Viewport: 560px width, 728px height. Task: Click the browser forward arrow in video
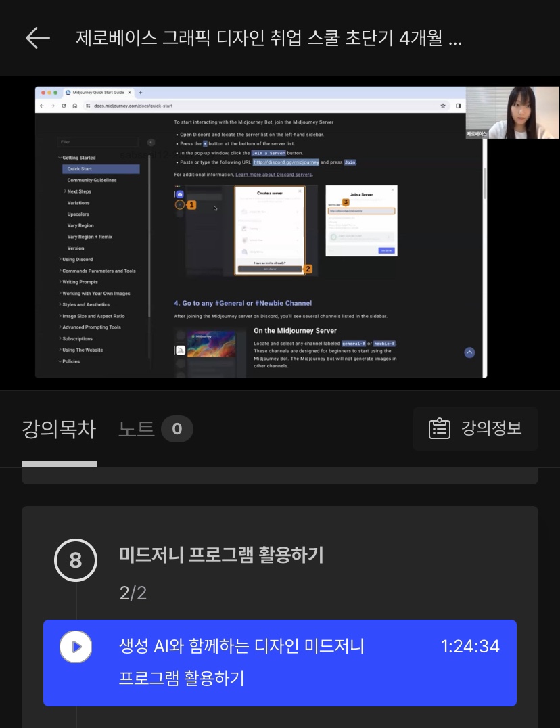(x=53, y=106)
